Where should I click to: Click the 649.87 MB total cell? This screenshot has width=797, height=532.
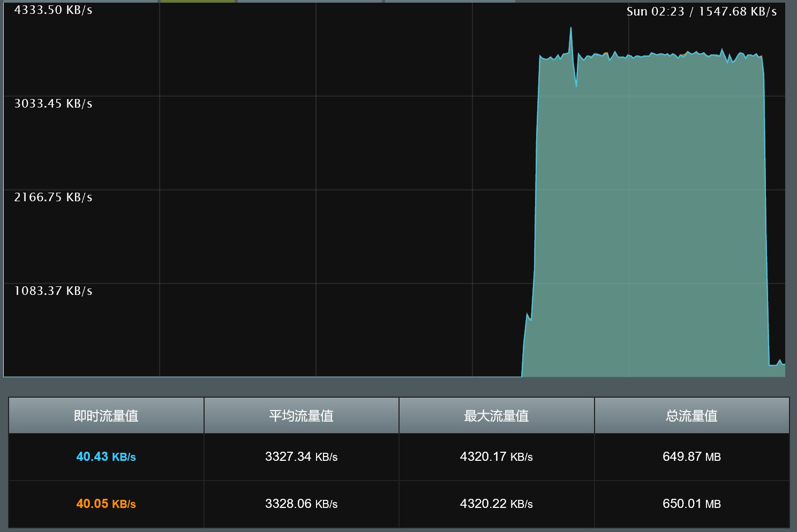click(691, 457)
